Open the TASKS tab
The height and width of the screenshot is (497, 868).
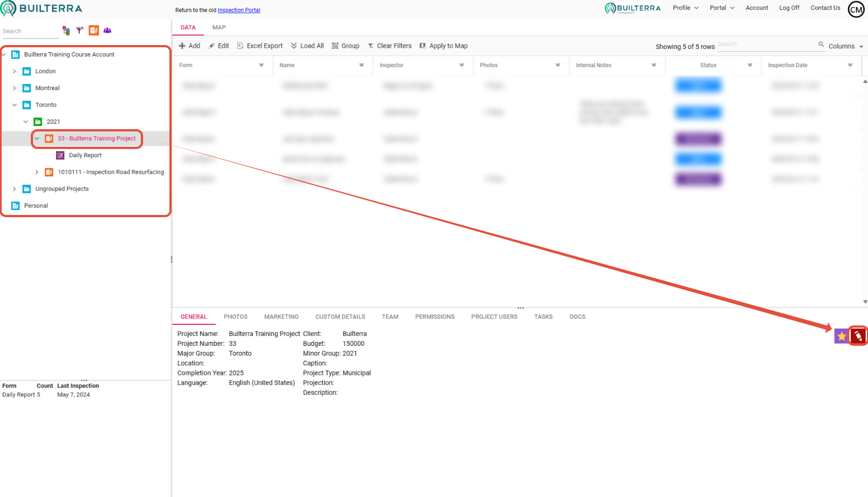click(x=543, y=317)
